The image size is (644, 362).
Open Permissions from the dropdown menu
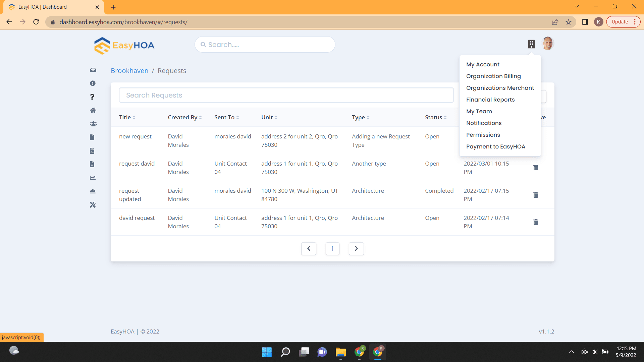click(x=483, y=135)
